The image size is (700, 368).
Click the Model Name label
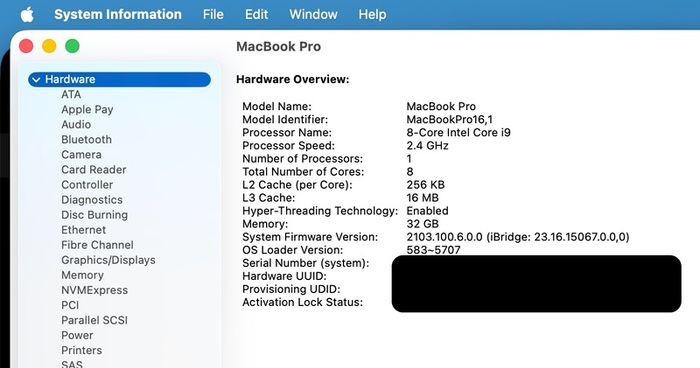coord(276,106)
